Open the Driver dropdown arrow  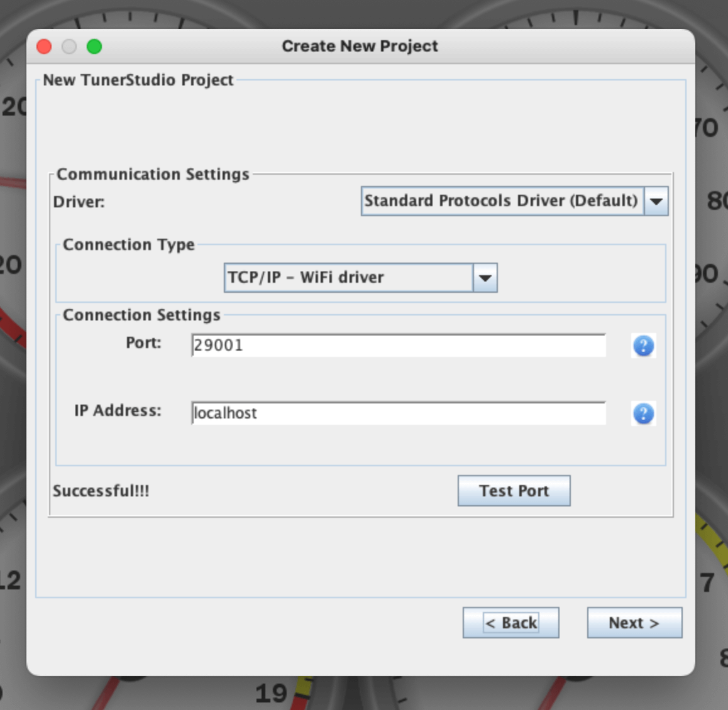pos(656,201)
